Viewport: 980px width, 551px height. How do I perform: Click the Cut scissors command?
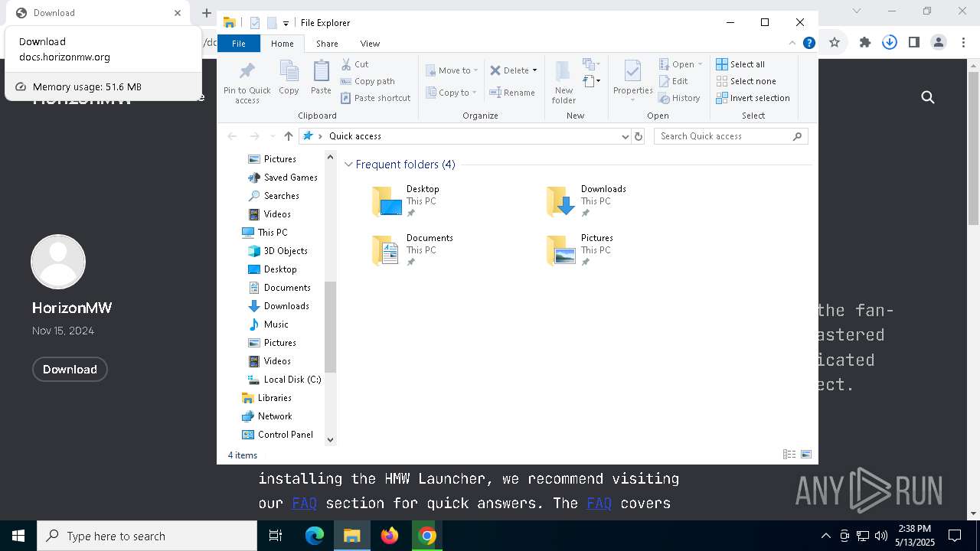pos(354,64)
